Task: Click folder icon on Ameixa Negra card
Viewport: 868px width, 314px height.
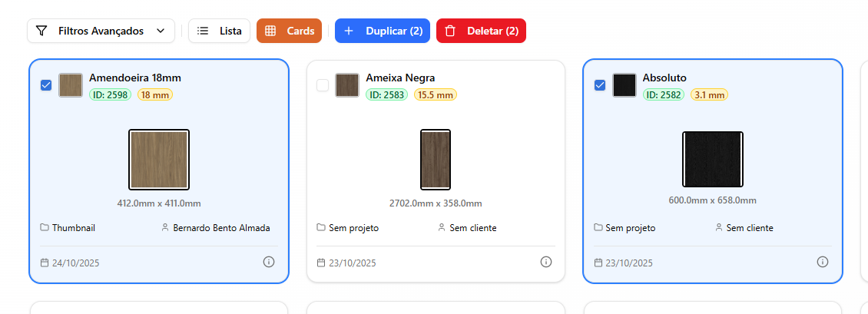Action: pyautogui.click(x=321, y=228)
